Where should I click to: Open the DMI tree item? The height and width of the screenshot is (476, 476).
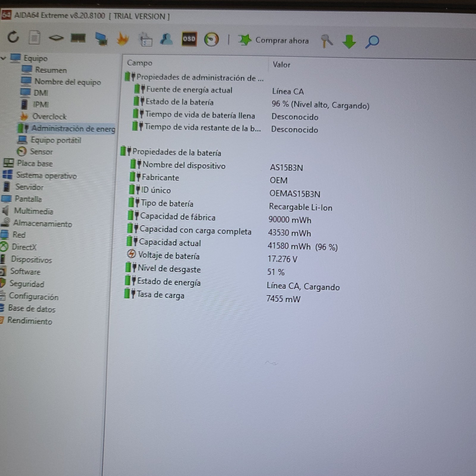pos(41,93)
